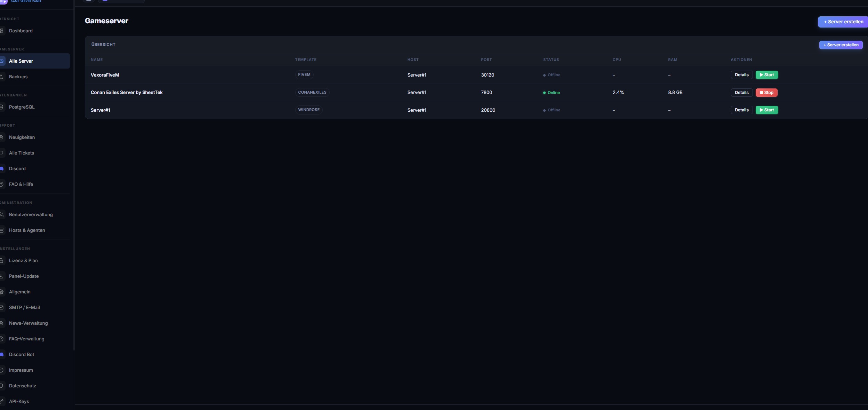Click the Discord Bot icon
This screenshot has width=868, height=410.
pyautogui.click(x=1, y=354)
